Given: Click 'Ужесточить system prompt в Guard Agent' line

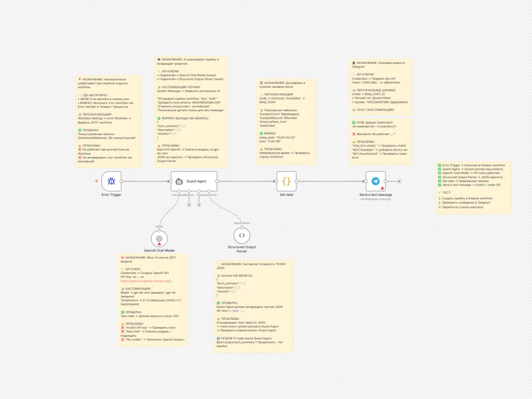Looking at the screenshot, I should (248, 326).
